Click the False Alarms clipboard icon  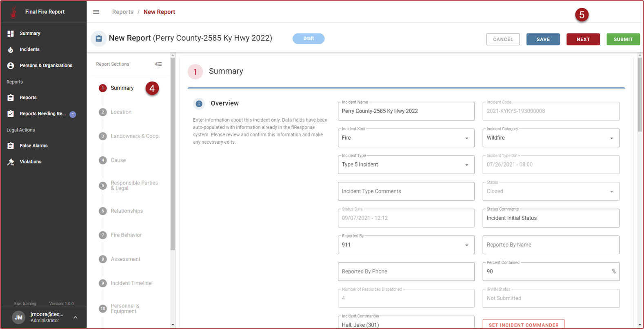[11, 146]
